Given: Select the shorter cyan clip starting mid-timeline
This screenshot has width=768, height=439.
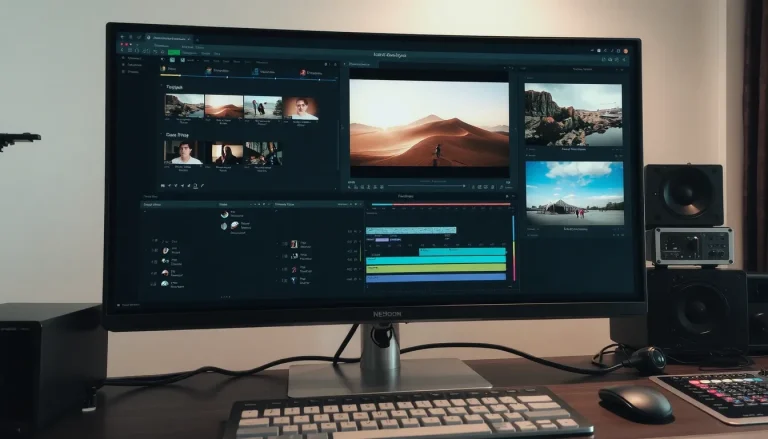Looking at the screenshot, I should (462, 251).
